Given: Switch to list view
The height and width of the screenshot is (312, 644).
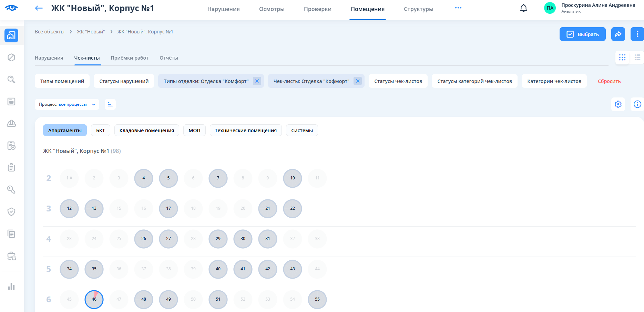Looking at the screenshot, I should (637, 58).
